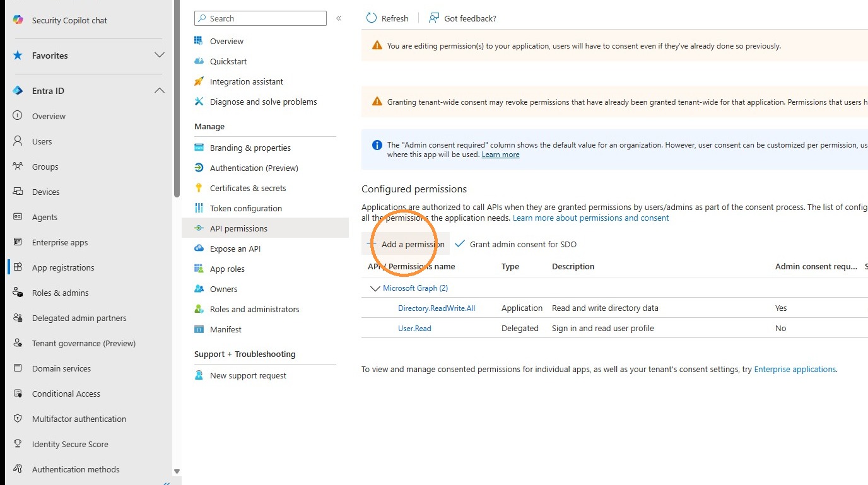Click the Manifest file icon
Viewport: 868px width, 485px height.
pyautogui.click(x=199, y=329)
